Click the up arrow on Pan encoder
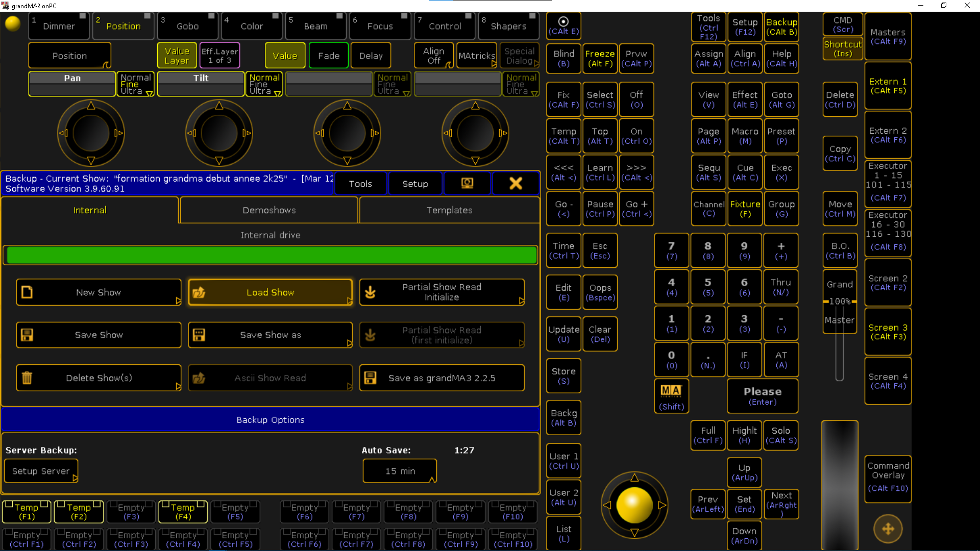Image resolution: width=980 pixels, height=551 pixels. tap(91, 106)
